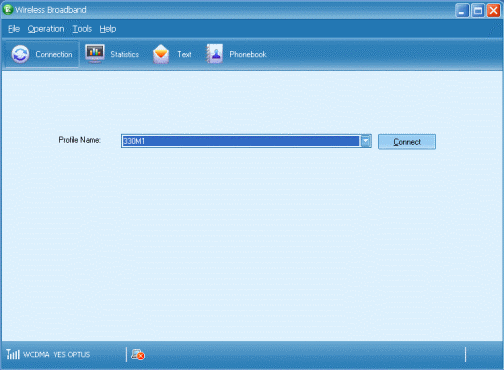The height and width of the screenshot is (370, 504).
Task: Click the signal strength bars icon
Action: pyautogui.click(x=13, y=354)
